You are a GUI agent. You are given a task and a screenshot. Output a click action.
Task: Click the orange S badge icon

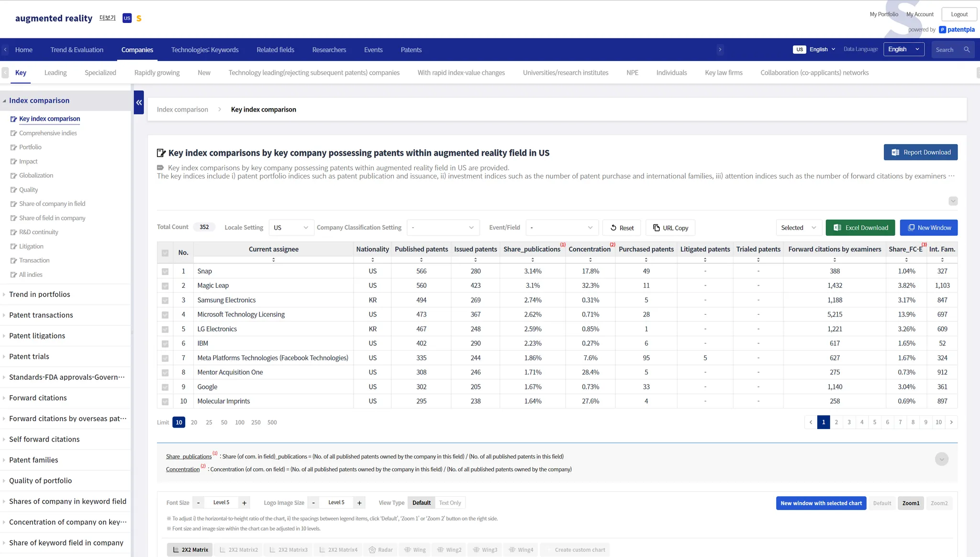pyautogui.click(x=139, y=18)
